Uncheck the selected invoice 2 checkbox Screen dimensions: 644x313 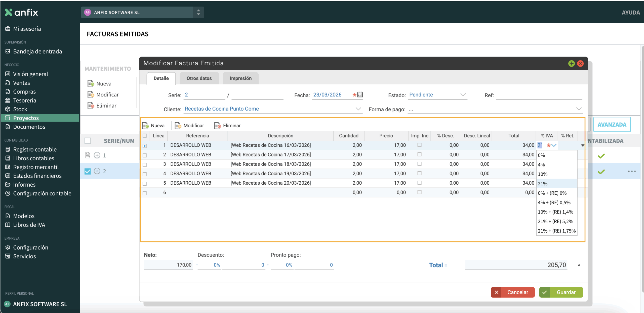click(x=88, y=171)
